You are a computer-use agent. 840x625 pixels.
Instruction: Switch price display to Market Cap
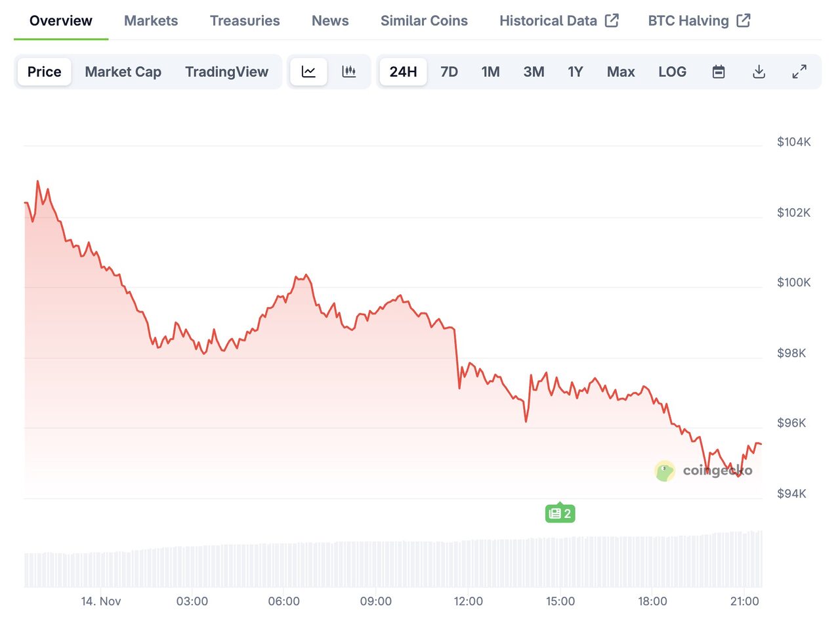123,72
